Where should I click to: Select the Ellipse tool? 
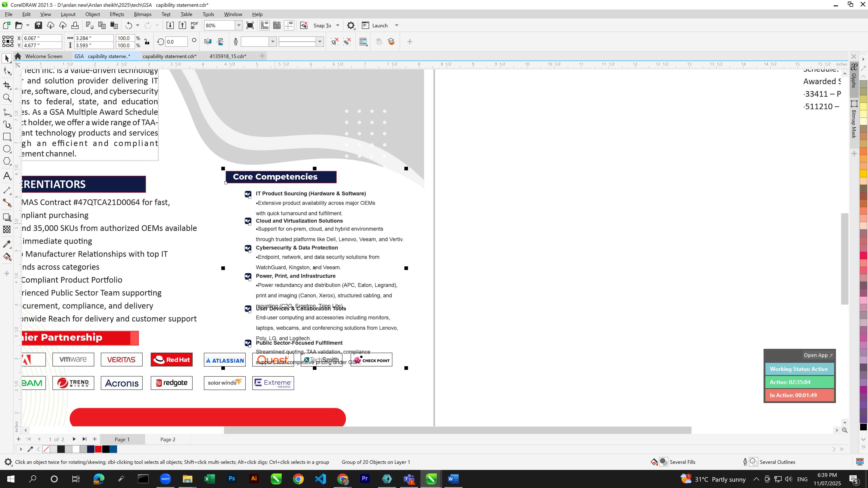[7, 149]
